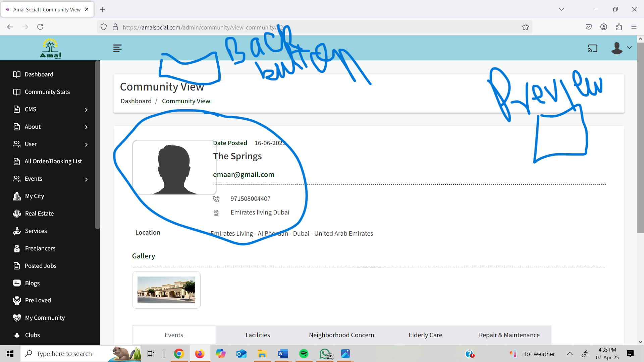Click the location pin icon

click(x=216, y=213)
